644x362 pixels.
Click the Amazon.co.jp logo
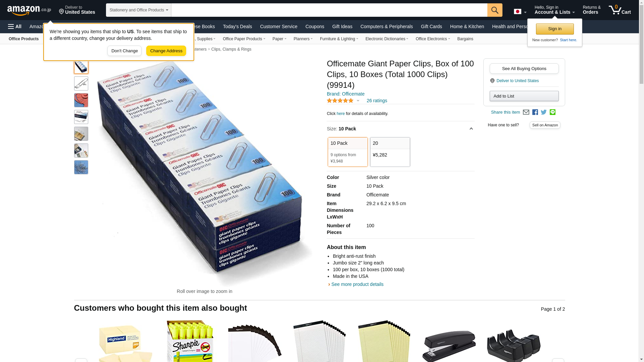point(29,10)
